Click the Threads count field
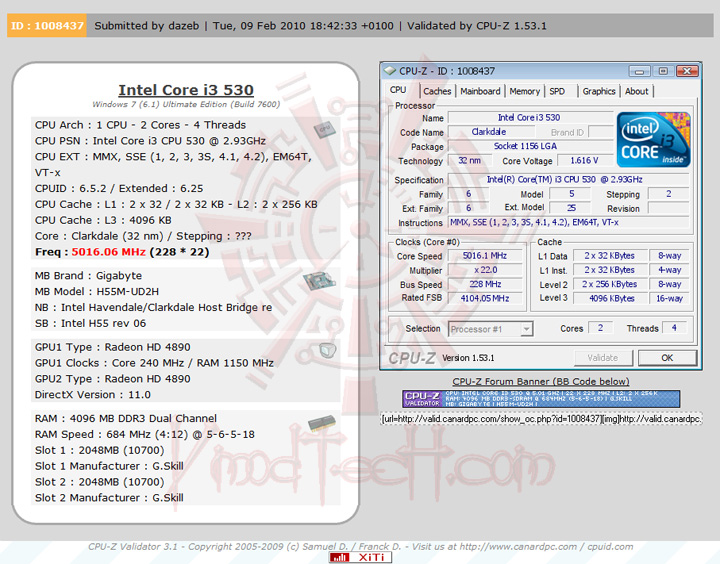This screenshot has height=564, width=720. tap(674, 328)
